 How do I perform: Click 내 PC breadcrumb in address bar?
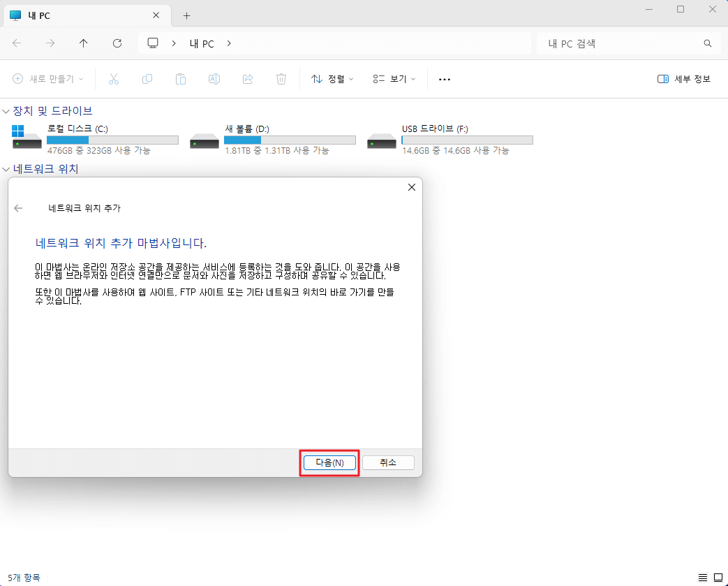point(202,44)
